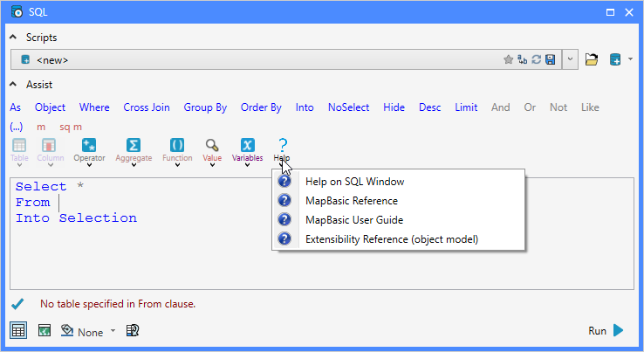This screenshot has width=644, height=352.
Task: Click the paint bucket style icon
Action: tap(67, 330)
